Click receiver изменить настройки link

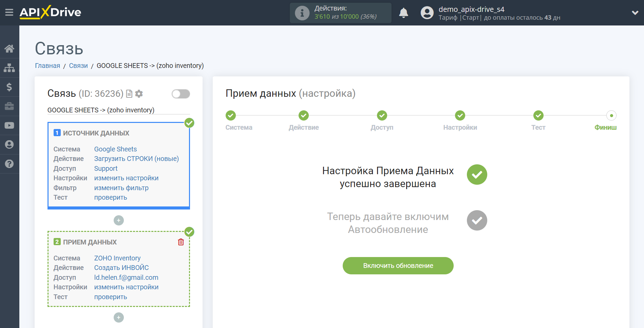[126, 287]
